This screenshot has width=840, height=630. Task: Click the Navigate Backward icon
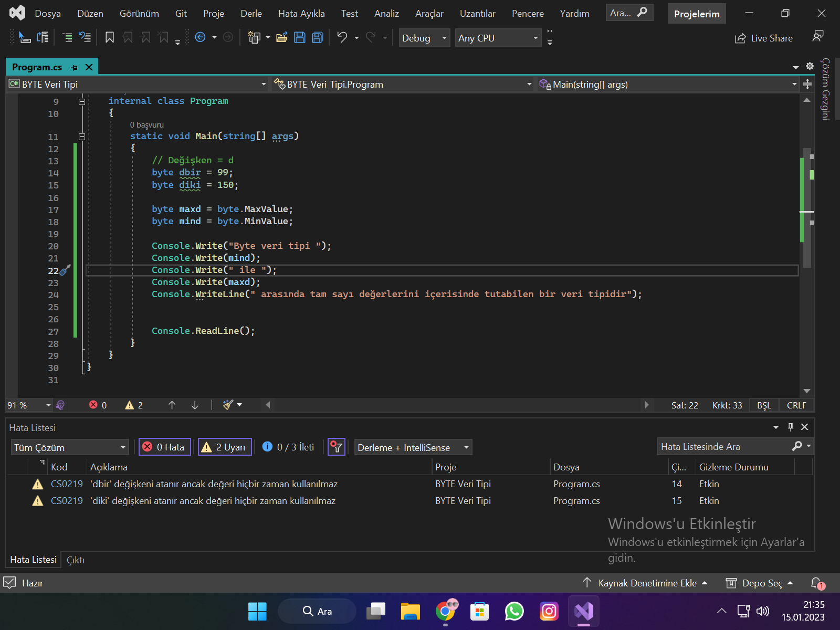(x=200, y=37)
